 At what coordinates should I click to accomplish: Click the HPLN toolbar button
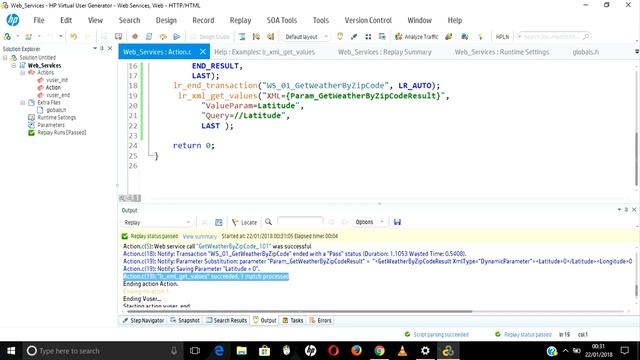coord(502,37)
